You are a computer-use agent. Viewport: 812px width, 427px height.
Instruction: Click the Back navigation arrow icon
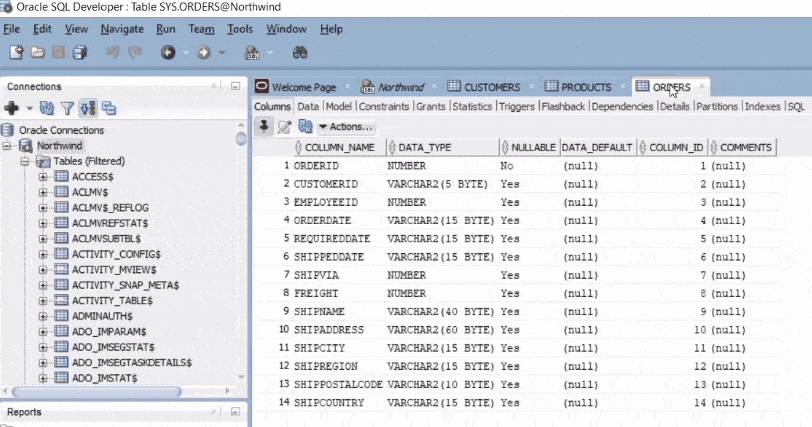click(168, 52)
